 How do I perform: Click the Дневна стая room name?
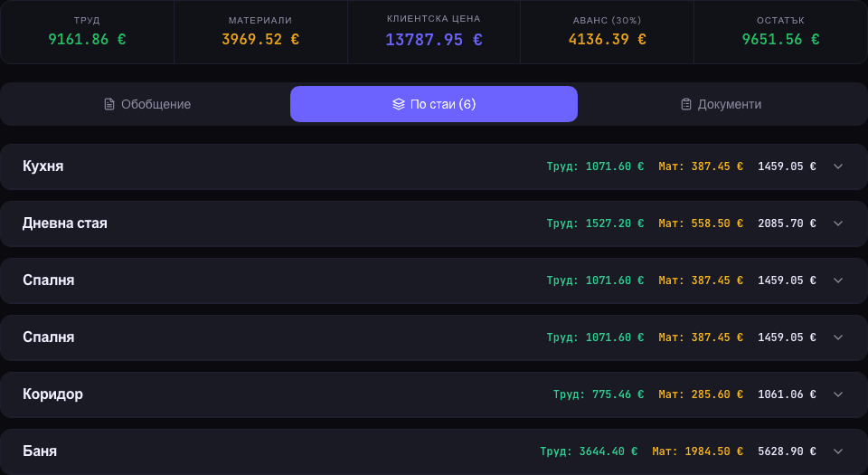pos(65,223)
